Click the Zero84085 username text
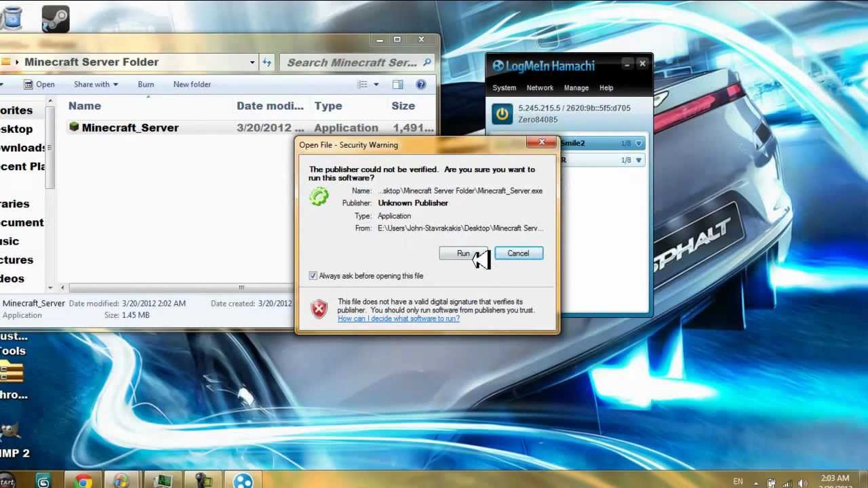This screenshot has width=868, height=488. click(x=538, y=120)
